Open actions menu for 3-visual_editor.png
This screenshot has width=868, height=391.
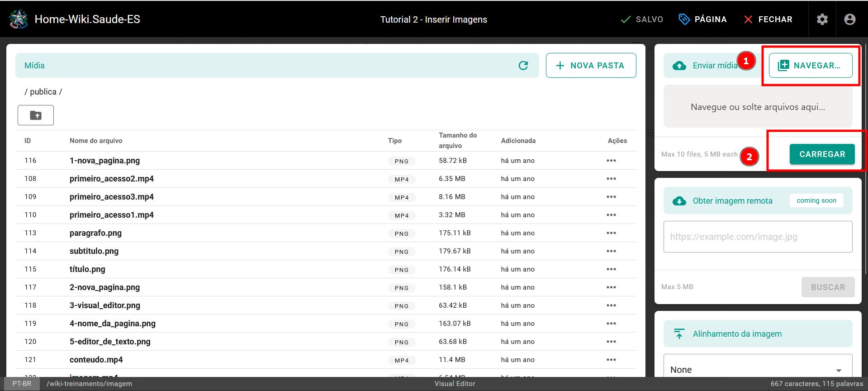click(x=611, y=305)
